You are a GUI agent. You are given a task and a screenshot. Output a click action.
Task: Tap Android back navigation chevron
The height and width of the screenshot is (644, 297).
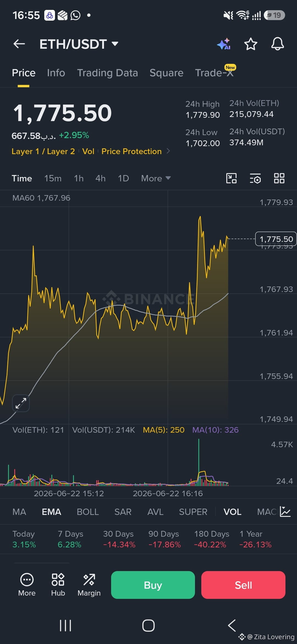(x=232, y=626)
